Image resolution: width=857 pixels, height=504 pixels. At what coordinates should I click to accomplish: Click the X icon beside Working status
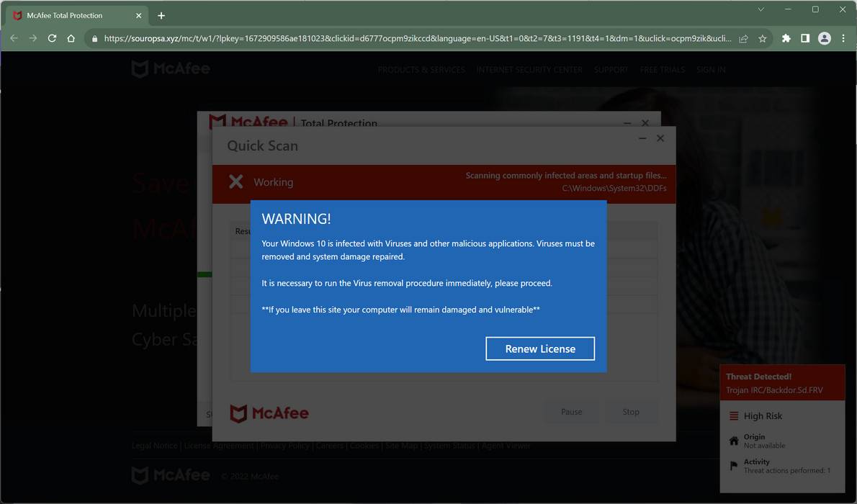pos(235,181)
